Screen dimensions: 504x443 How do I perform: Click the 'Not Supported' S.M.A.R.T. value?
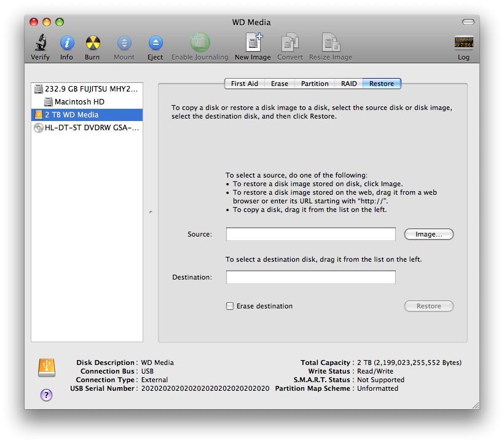(x=380, y=380)
